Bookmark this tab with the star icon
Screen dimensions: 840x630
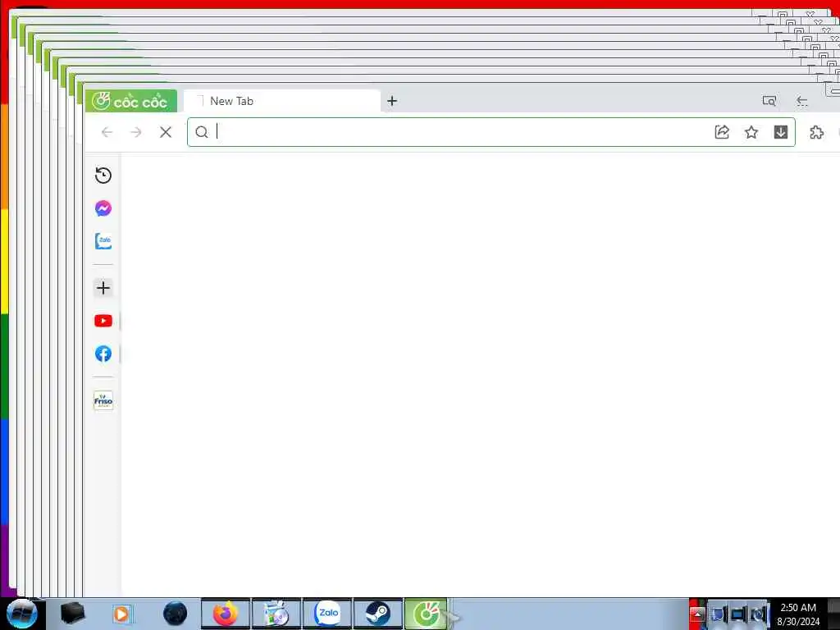(x=751, y=132)
